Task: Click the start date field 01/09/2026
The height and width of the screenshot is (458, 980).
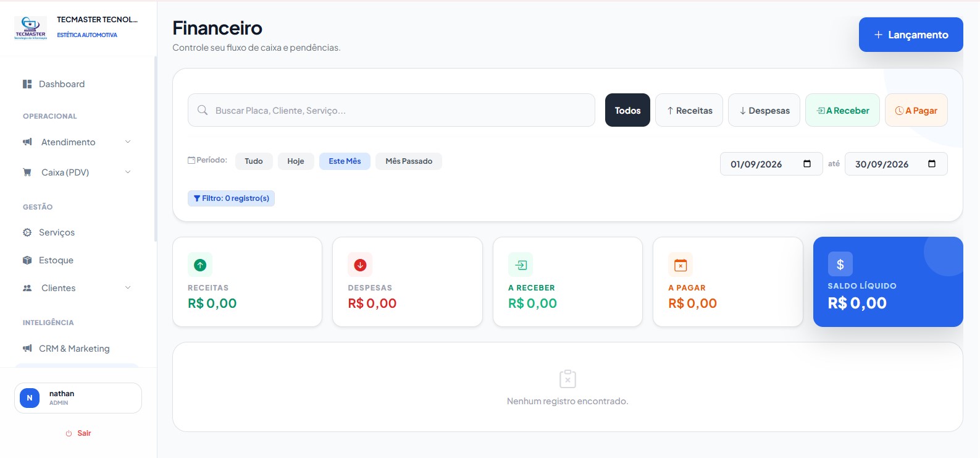Action: 771,164
